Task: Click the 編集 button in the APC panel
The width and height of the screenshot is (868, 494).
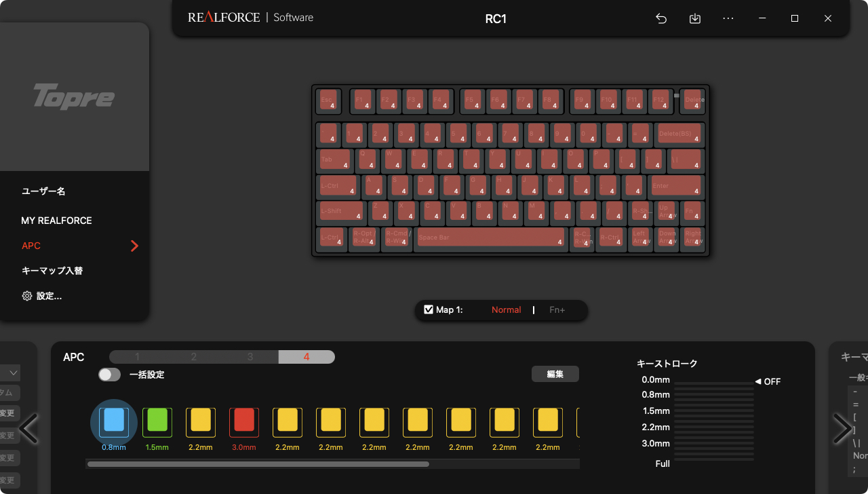Action: pos(555,374)
